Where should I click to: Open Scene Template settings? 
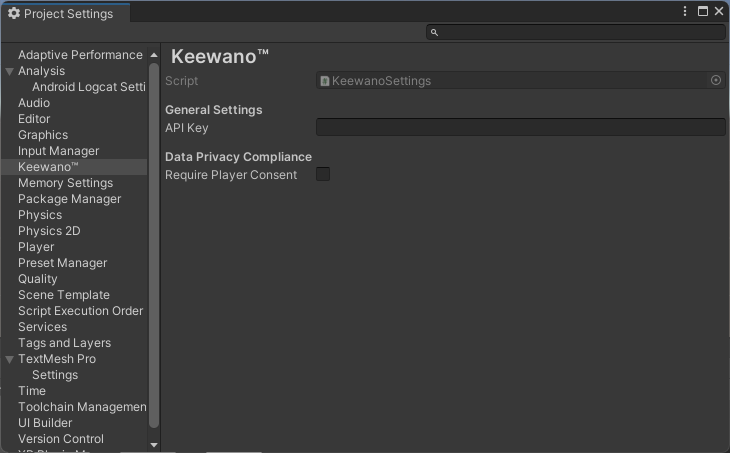[x=64, y=295]
